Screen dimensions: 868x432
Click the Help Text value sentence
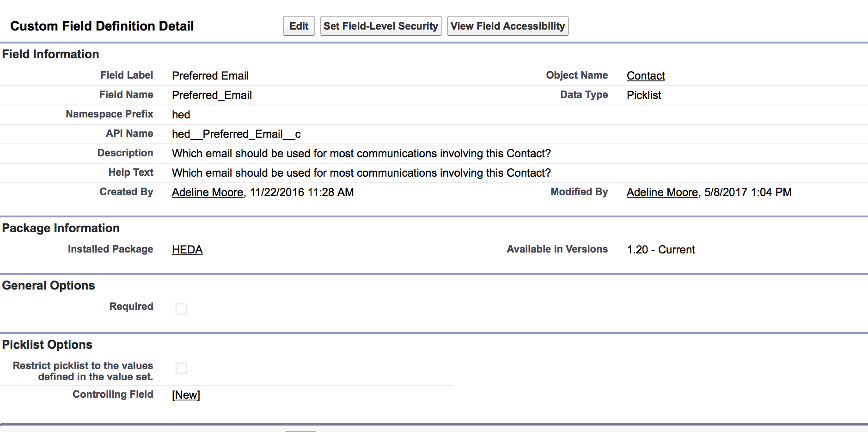pyautogui.click(x=361, y=173)
